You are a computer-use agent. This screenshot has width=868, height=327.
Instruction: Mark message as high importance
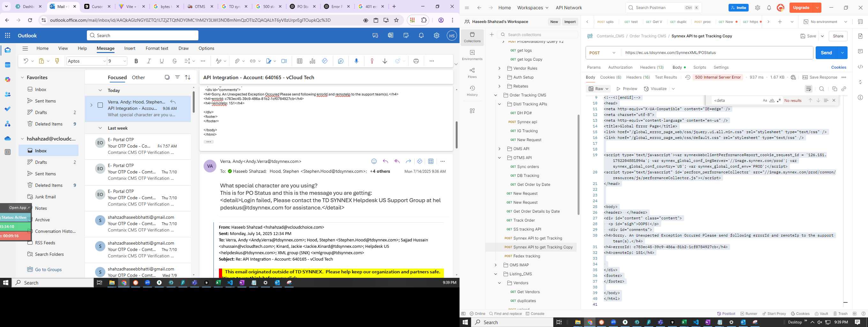click(x=372, y=61)
